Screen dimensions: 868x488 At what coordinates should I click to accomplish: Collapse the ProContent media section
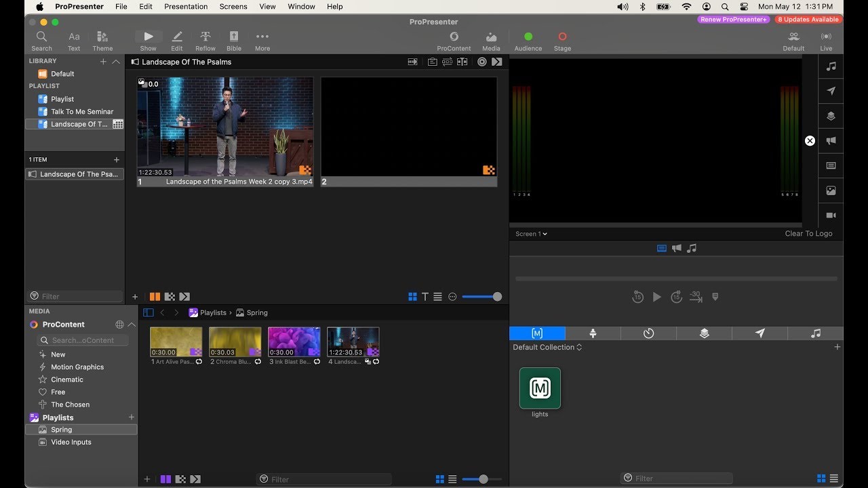(x=132, y=325)
